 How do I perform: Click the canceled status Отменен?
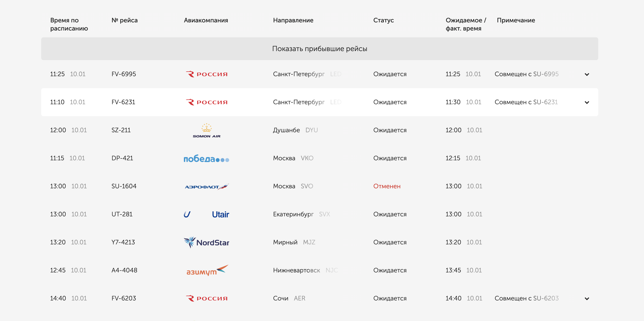[x=387, y=186]
